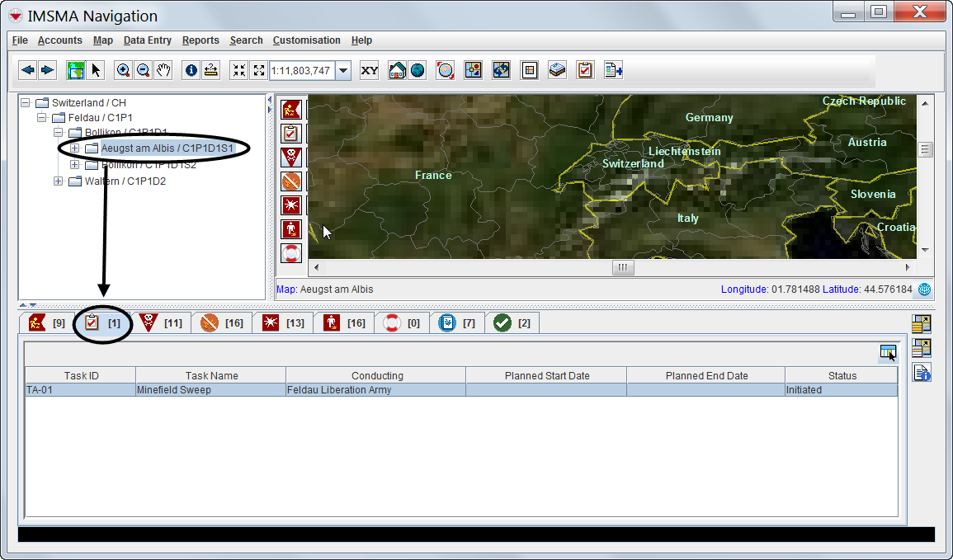Click the zoom out magnifier tool

[x=144, y=70]
